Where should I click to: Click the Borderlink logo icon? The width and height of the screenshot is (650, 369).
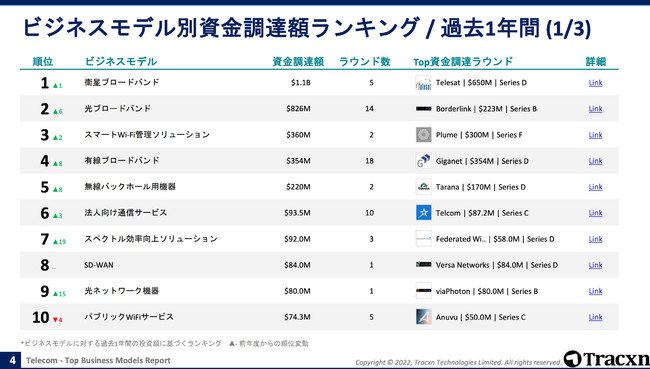point(423,109)
